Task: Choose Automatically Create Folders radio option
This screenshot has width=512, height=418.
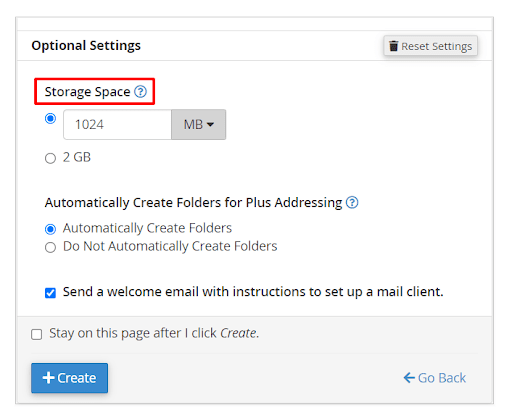Action: click(x=50, y=229)
